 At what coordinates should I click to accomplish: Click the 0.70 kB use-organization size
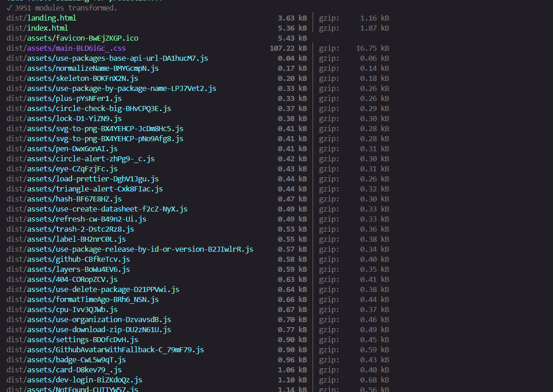[292, 319]
